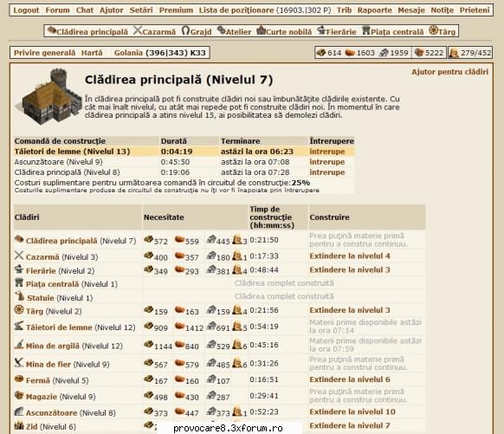Open the Premium menu item
This screenshot has height=434, width=504.
[x=176, y=10]
